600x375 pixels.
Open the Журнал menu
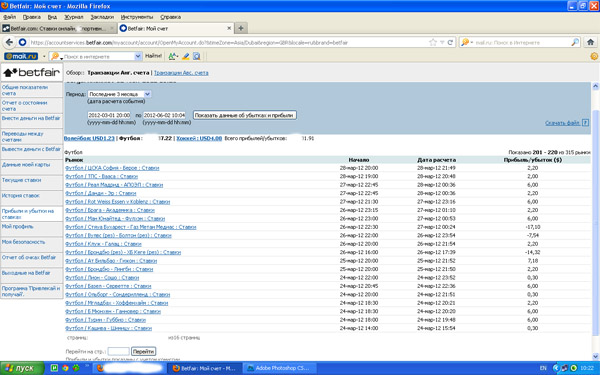coord(73,17)
